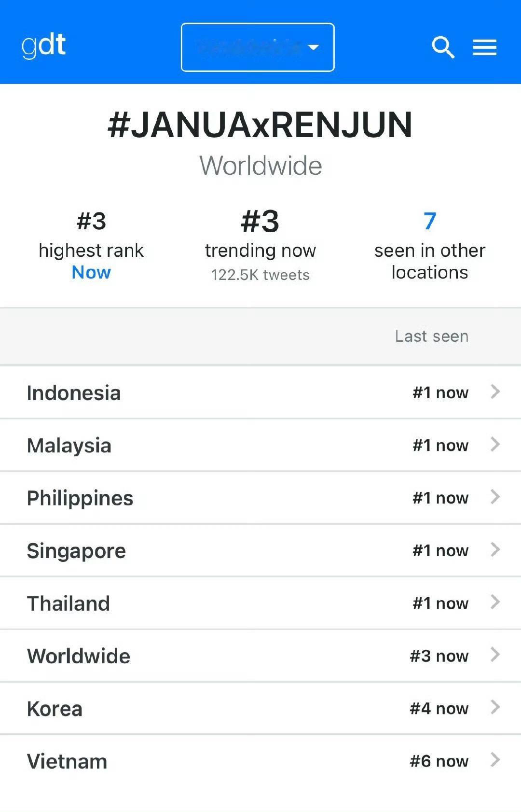Click the chevron next to Philippines

pos(495,497)
